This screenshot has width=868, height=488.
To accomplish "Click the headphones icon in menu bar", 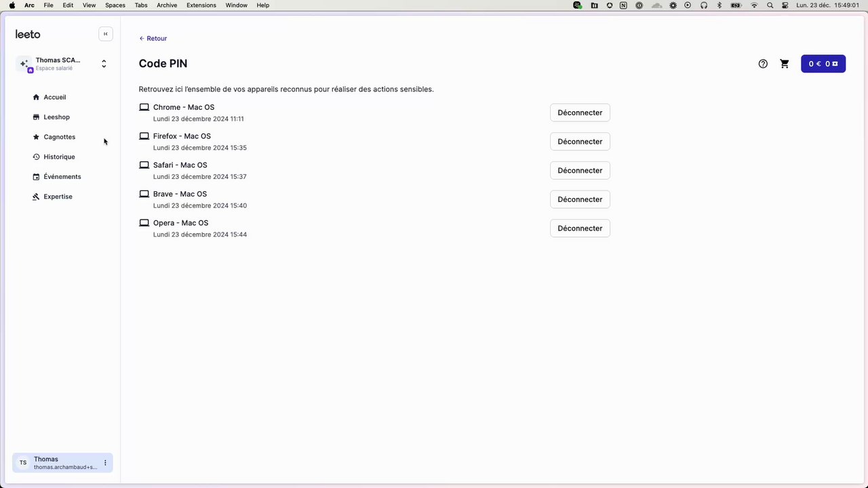I will point(704,5).
